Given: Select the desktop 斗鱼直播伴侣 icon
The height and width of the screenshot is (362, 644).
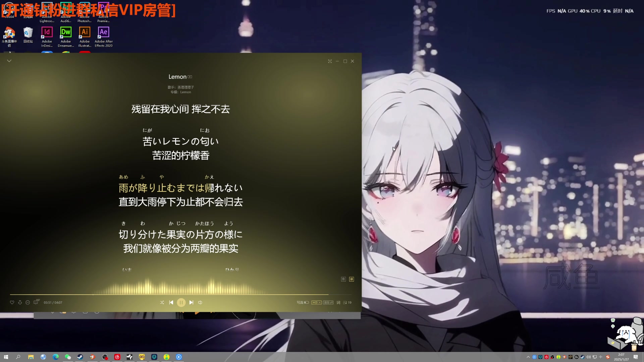Looking at the screenshot, I should [9, 37].
